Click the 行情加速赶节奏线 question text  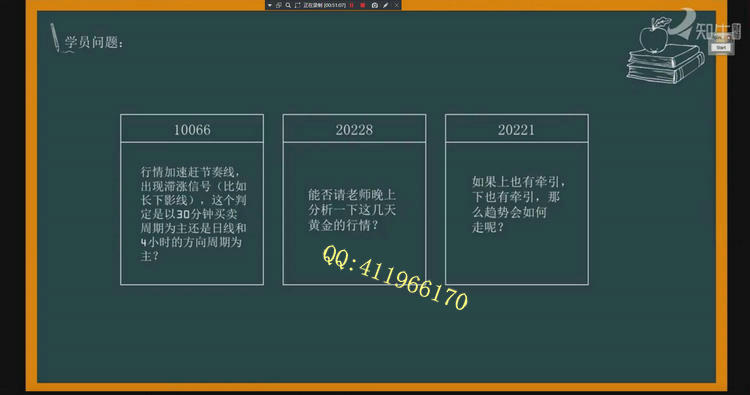[x=193, y=213]
